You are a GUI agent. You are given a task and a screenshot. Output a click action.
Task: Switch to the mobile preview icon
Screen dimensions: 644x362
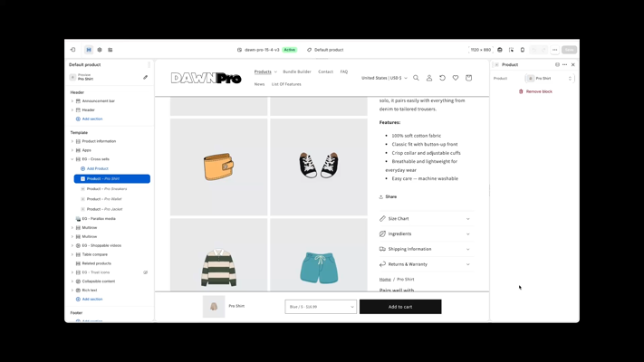[523, 50]
